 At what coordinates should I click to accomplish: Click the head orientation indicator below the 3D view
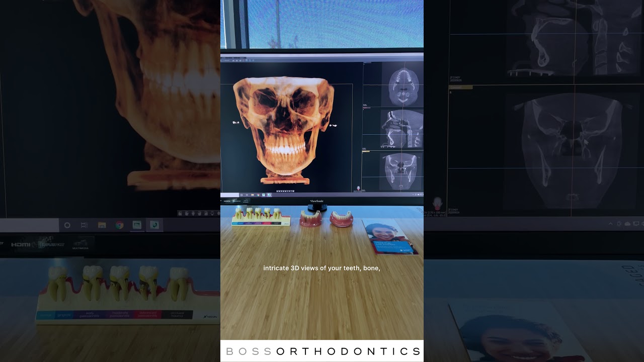358,189
